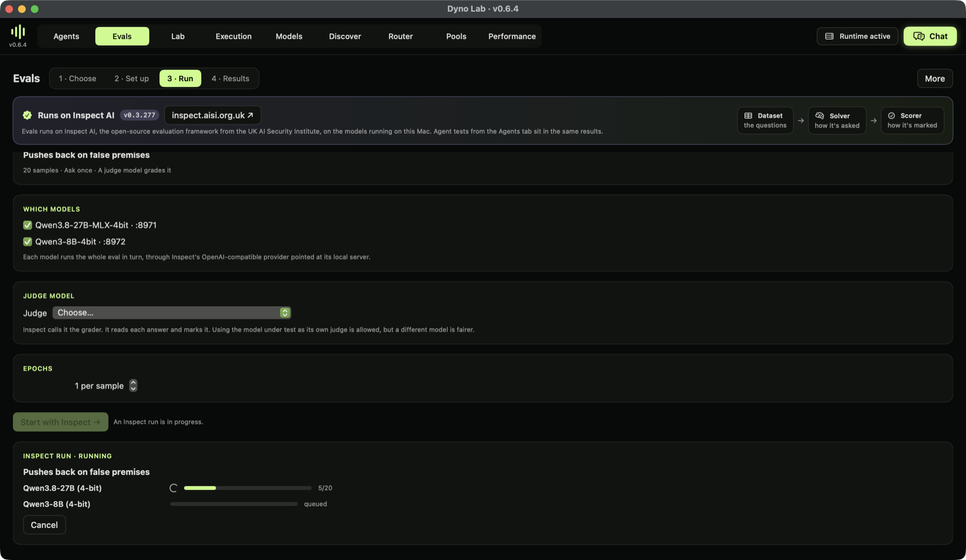966x560 pixels.
Task: Click the queued Qwen3-8B progress bar
Action: point(234,504)
